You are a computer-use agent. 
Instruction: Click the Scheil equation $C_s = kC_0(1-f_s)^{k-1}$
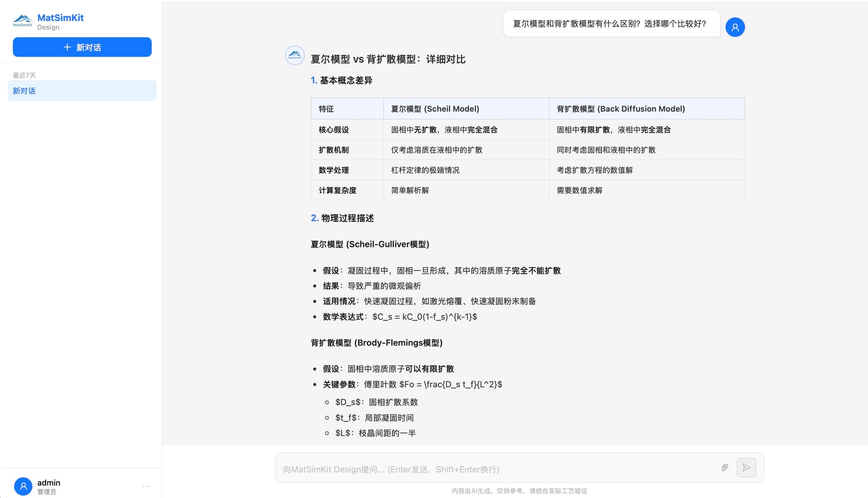pos(424,317)
